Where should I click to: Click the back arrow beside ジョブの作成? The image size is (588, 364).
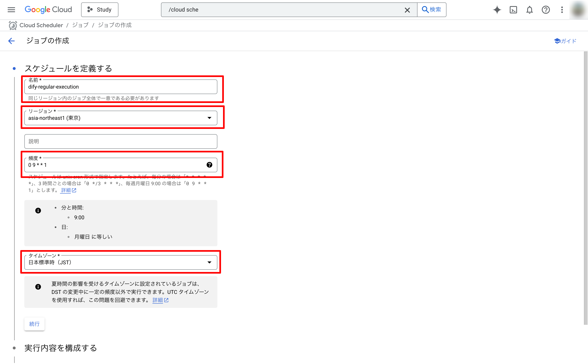[x=11, y=41]
